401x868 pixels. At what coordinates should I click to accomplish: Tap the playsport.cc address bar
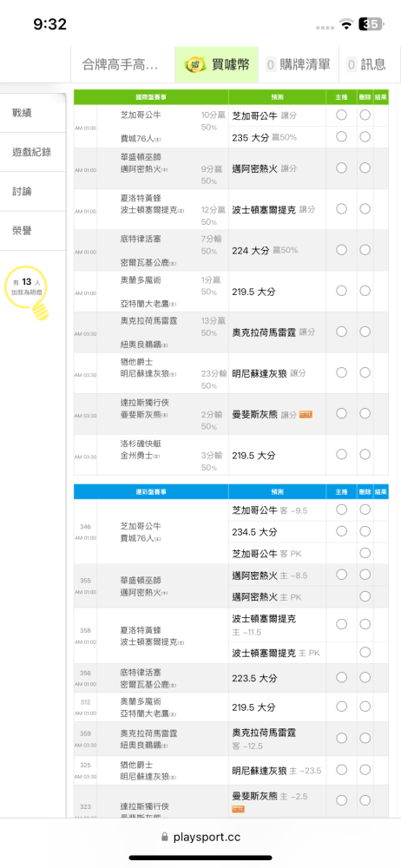pos(200,838)
